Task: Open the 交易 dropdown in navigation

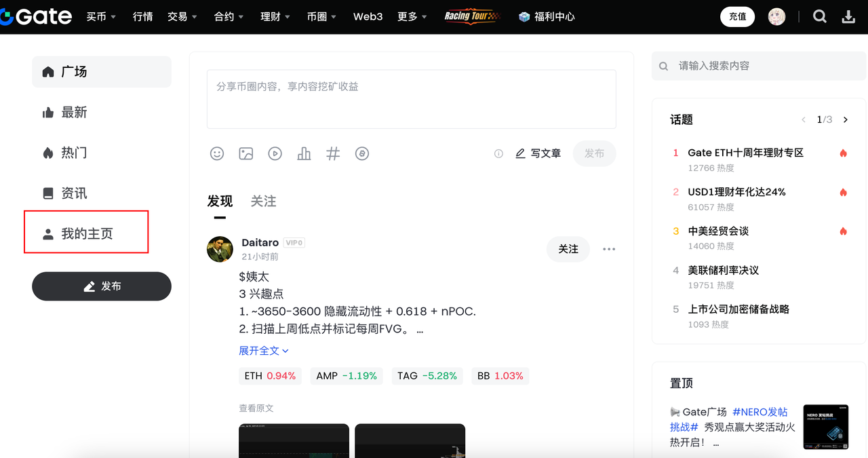Action: [182, 17]
